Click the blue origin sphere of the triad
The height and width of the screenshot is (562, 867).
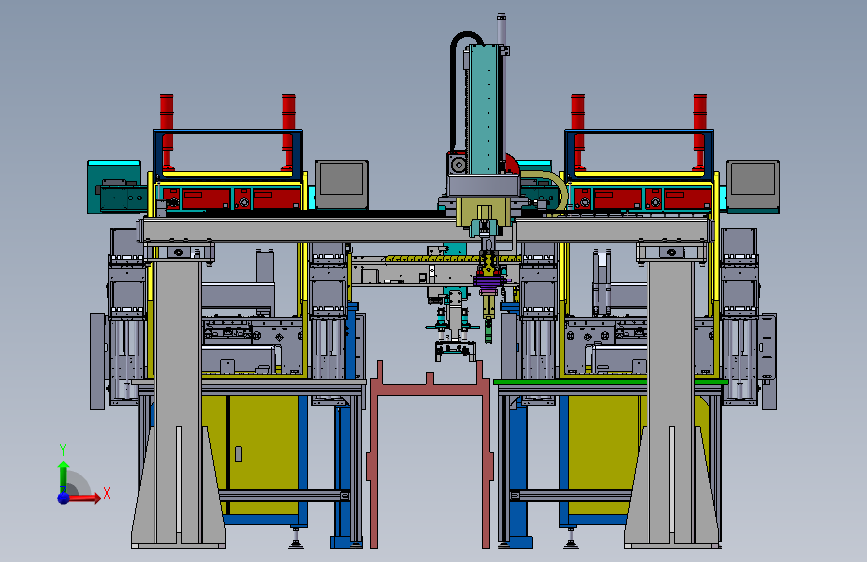pyautogui.click(x=64, y=498)
